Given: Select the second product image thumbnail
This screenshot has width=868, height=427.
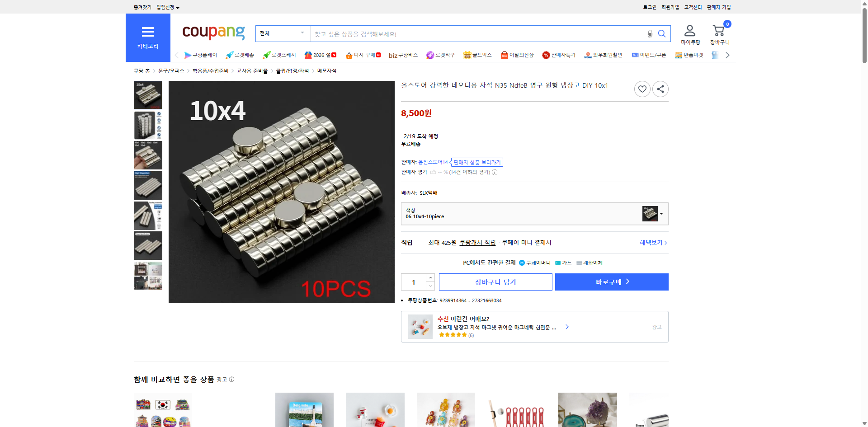Looking at the screenshot, I should point(147,125).
